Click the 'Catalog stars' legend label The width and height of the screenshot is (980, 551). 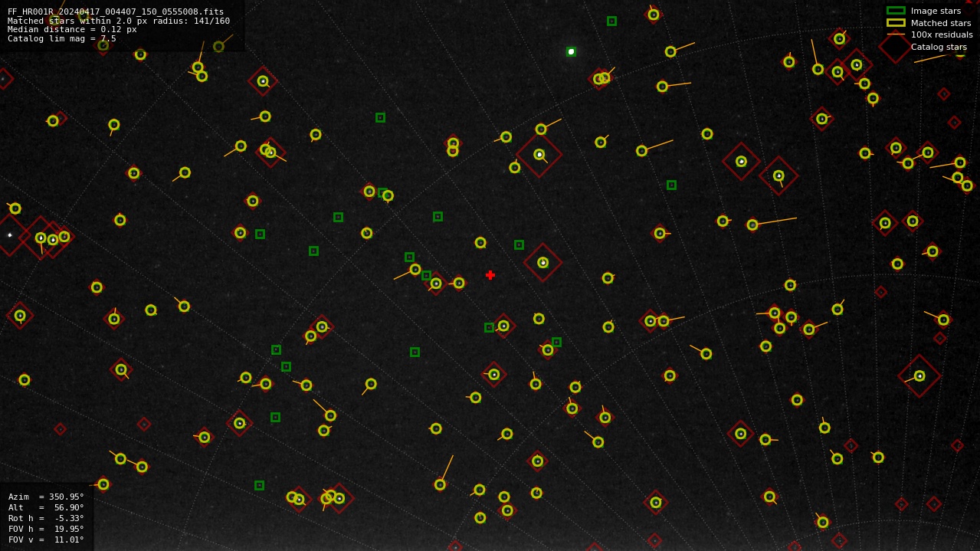click(939, 47)
